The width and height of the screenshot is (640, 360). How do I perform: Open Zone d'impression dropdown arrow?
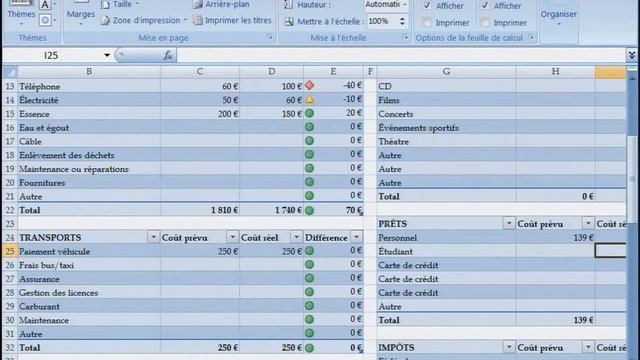point(185,20)
